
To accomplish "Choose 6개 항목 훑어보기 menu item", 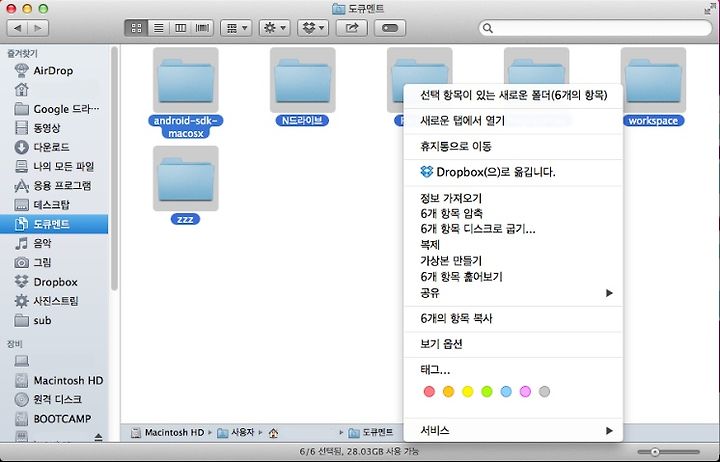I will point(513,277).
